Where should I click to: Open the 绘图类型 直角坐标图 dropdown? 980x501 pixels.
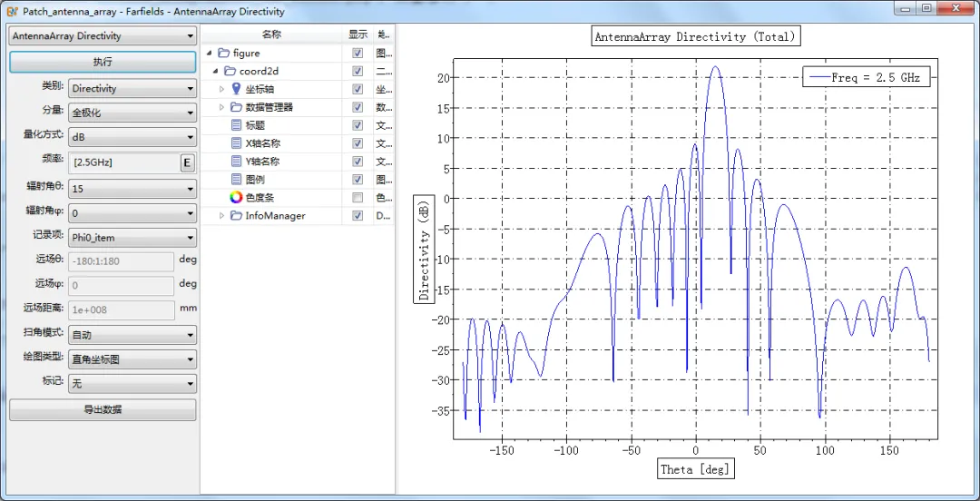[132, 359]
